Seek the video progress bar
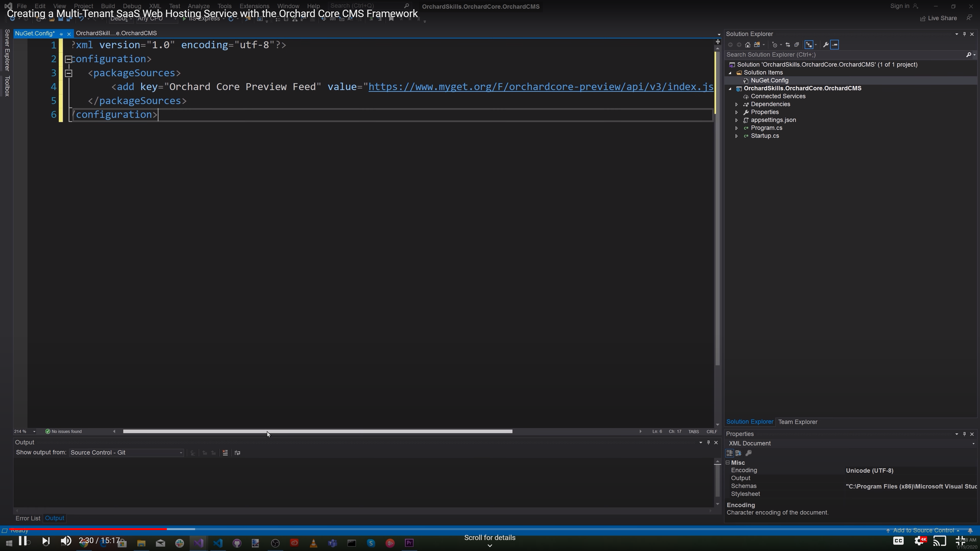The width and height of the screenshot is (980, 551). 490,529
